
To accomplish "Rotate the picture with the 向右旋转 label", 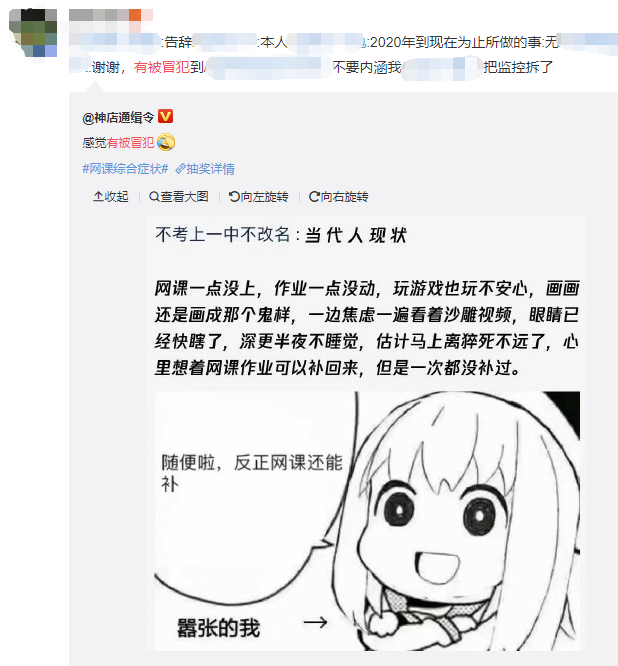I will point(344,197).
